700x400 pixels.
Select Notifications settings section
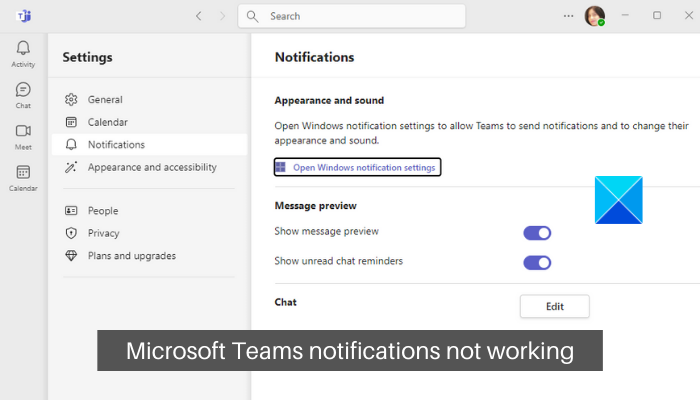click(150, 144)
